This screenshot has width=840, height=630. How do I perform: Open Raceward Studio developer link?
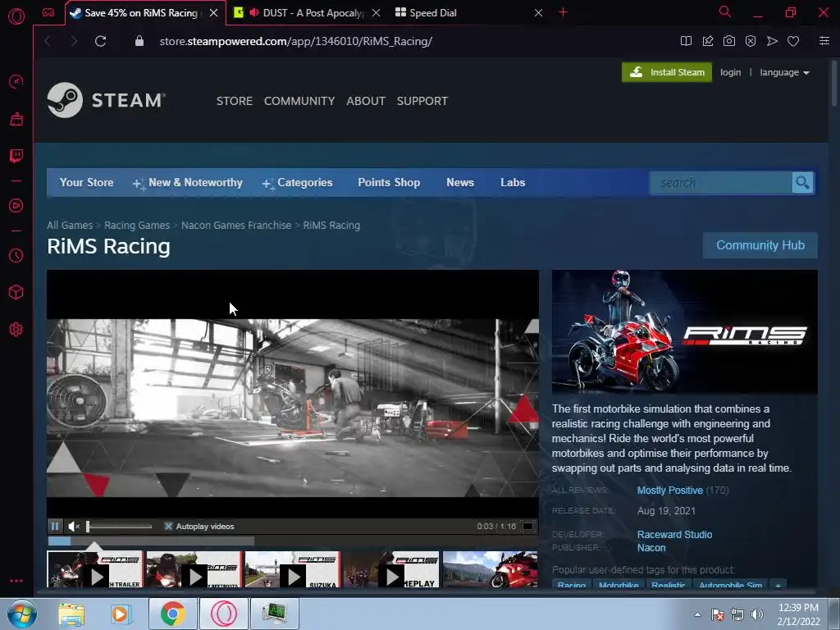(x=674, y=535)
